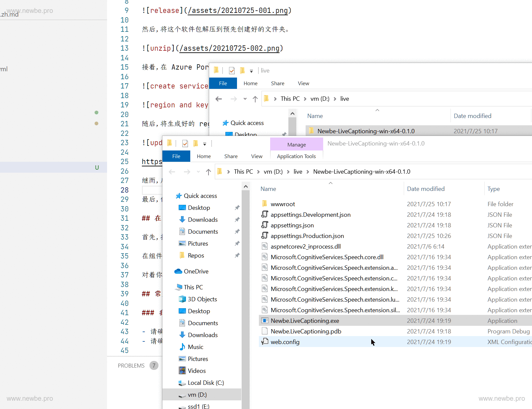The image size is (532, 409).
Task: Click Back arrow in the live window
Action: click(x=218, y=99)
